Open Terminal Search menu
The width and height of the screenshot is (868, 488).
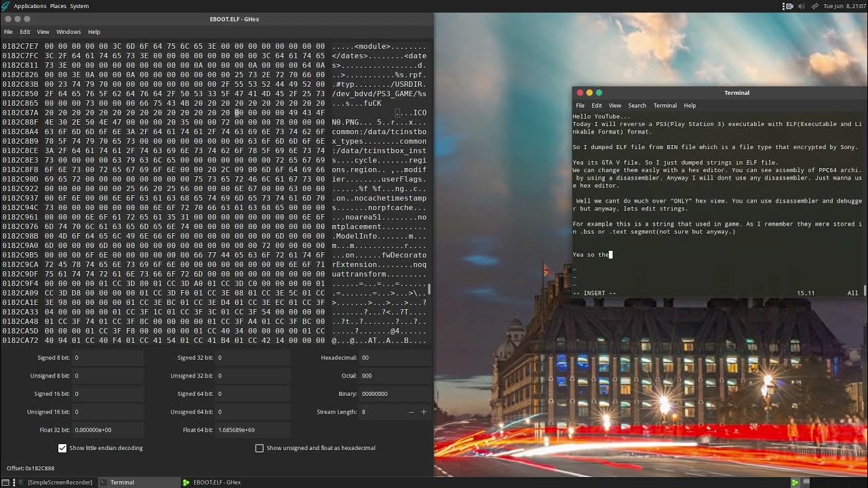pyautogui.click(x=637, y=106)
